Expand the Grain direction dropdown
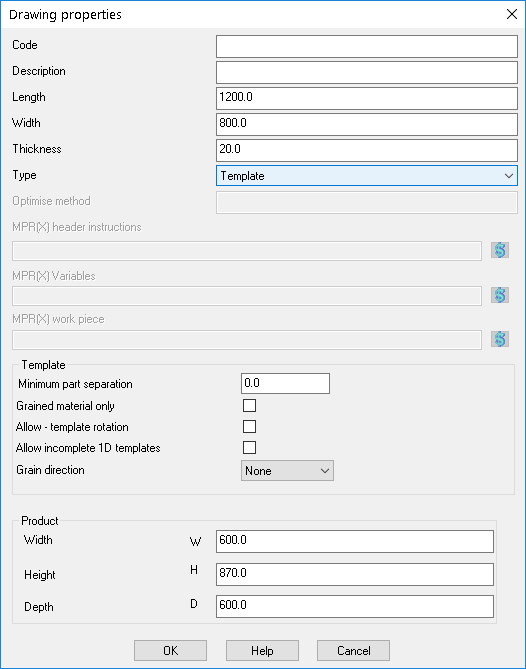The image size is (526, 669). pos(288,471)
